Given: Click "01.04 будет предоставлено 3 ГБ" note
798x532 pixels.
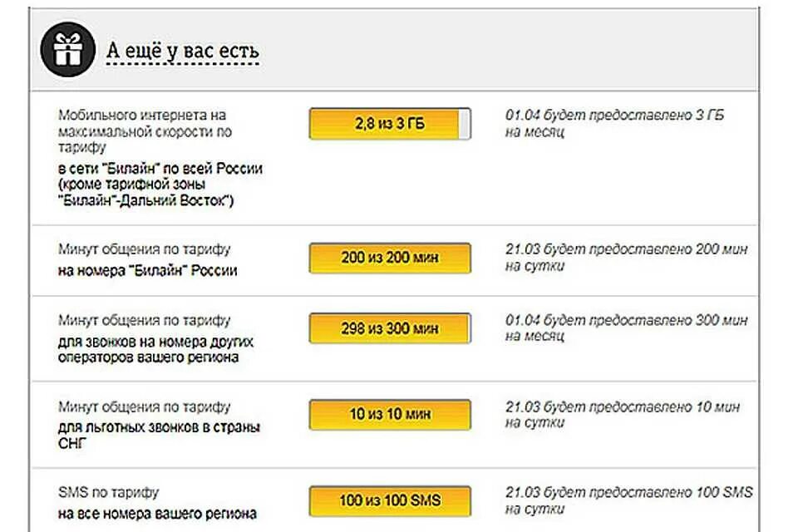Looking at the screenshot, I should tap(614, 123).
